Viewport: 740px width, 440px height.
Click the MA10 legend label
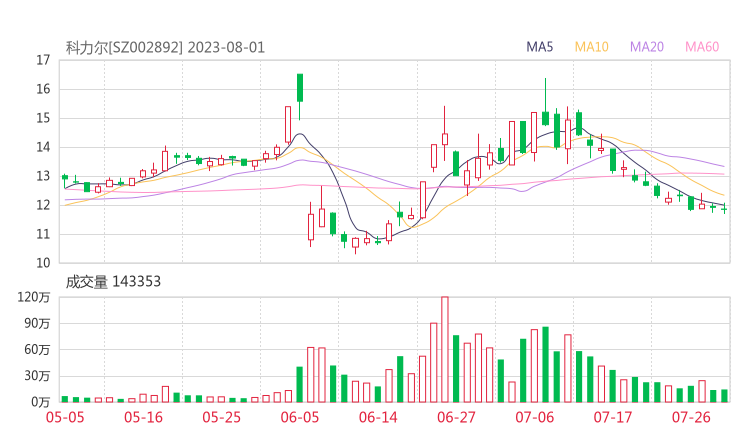pos(591,47)
